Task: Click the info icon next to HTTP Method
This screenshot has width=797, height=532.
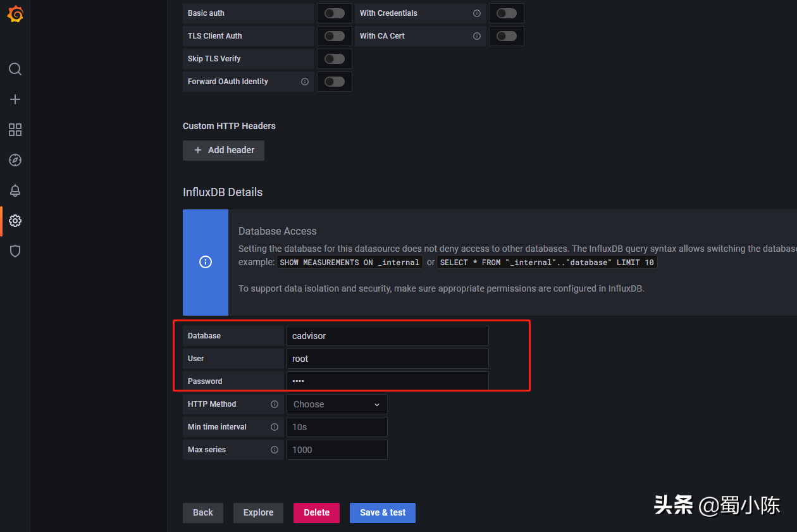Action: click(275, 404)
